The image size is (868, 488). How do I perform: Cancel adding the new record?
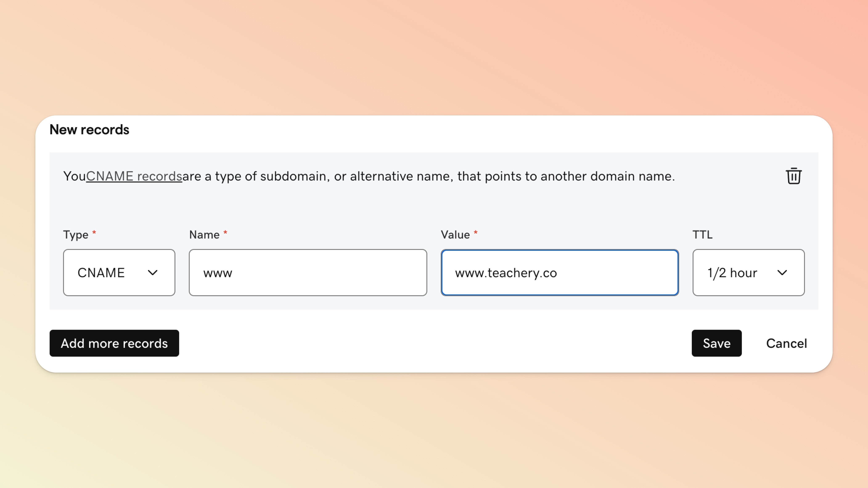[786, 343]
